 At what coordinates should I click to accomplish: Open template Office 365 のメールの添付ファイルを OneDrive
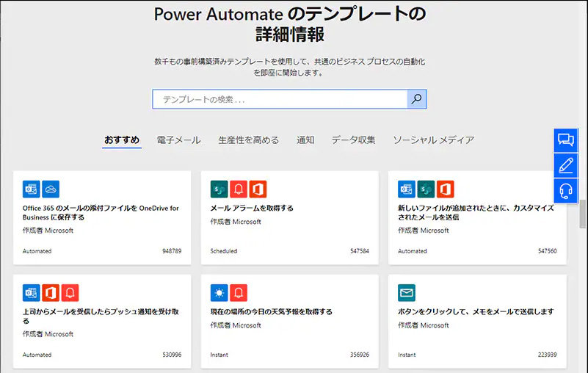pos(101,212)
